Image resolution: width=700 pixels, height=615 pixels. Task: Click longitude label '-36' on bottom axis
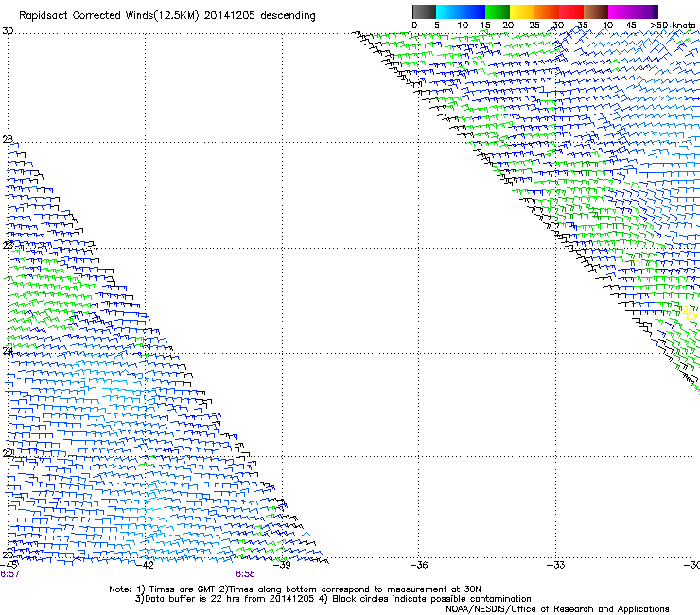coord(419,565)
